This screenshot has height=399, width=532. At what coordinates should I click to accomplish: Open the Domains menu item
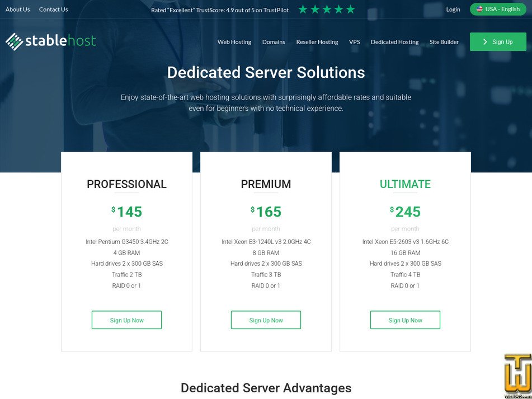tap(274, 42)
